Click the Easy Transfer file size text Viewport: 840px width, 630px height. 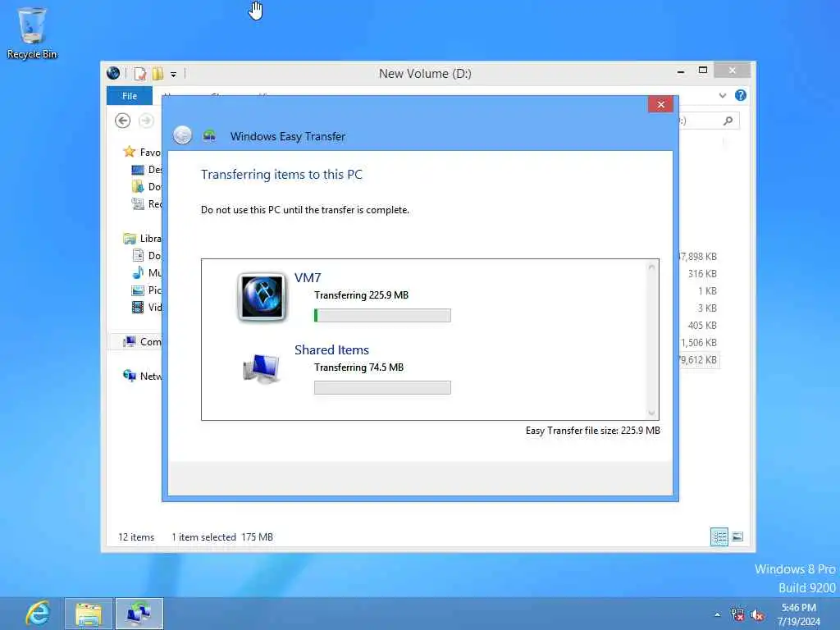click(592, 431)
